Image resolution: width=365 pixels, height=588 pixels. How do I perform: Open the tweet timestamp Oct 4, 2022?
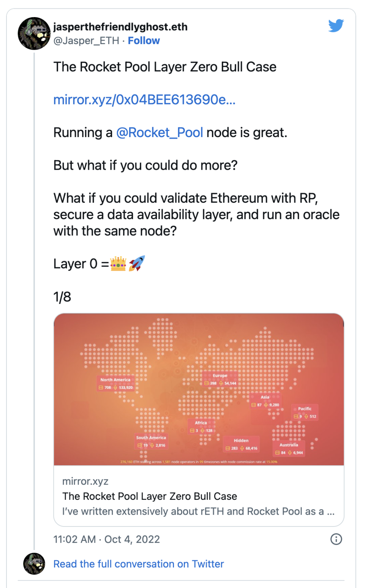pos(106,539)
